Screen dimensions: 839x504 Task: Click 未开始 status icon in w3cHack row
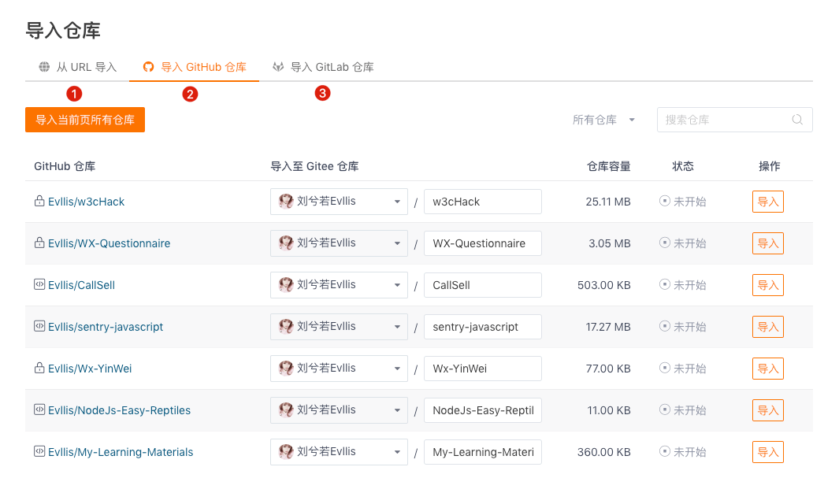pyautogui.click(x=665, y=201)
